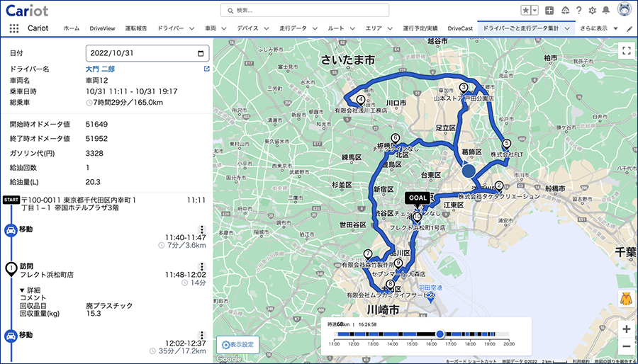
Task: Open driver record external link icon
Action: (207, 69)
